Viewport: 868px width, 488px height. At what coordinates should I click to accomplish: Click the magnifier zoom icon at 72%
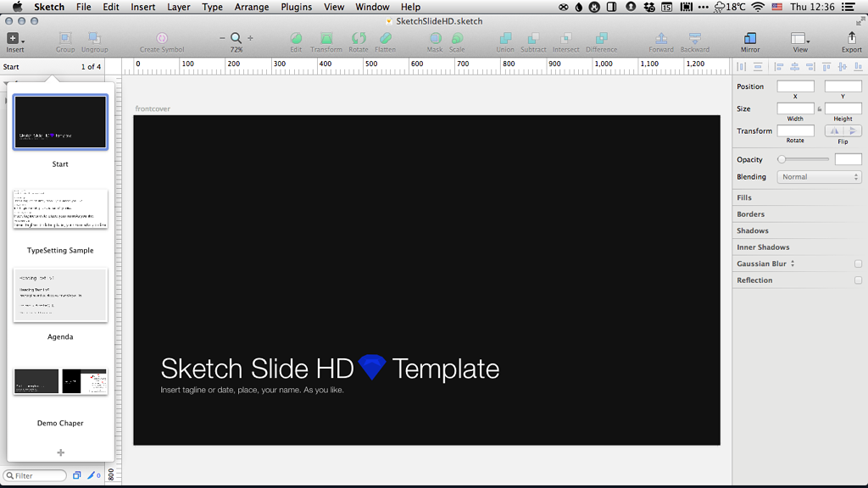(x=236, y=38)
